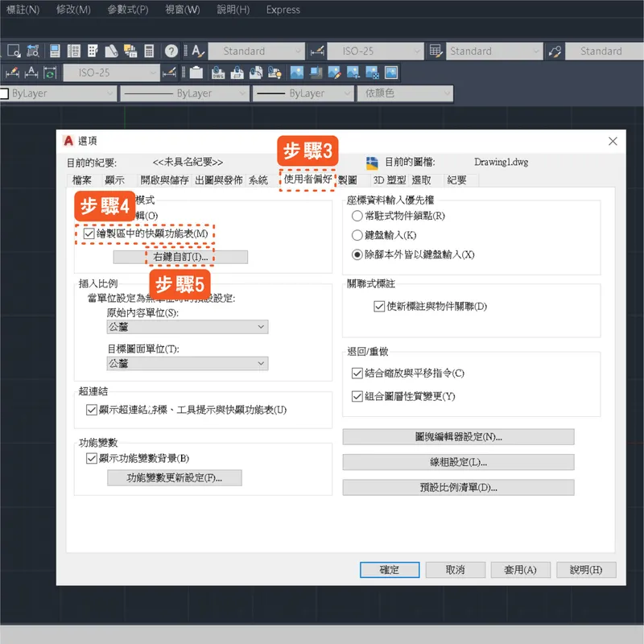
Task: Switch to the 顯示 tab
Action: click(114, 180)
